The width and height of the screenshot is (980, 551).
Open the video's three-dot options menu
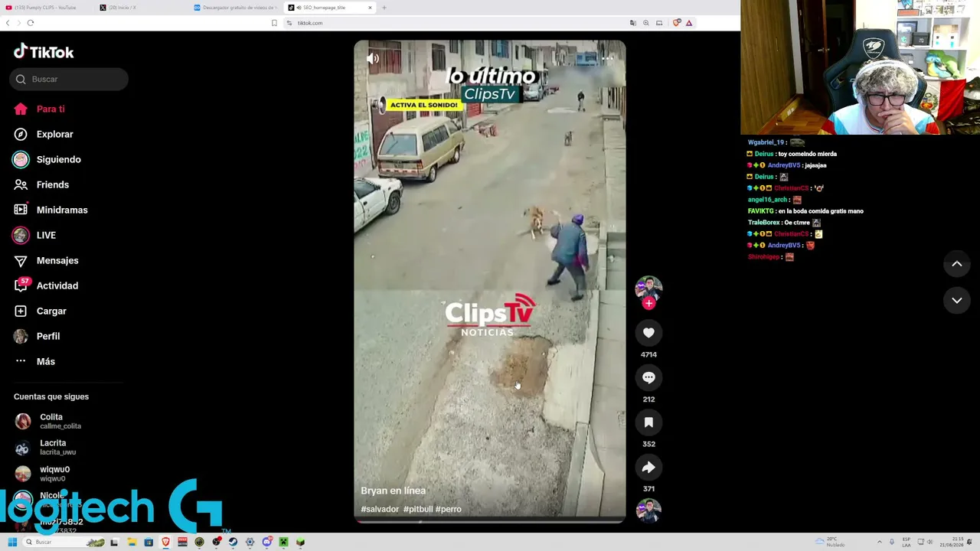[607, 58]
